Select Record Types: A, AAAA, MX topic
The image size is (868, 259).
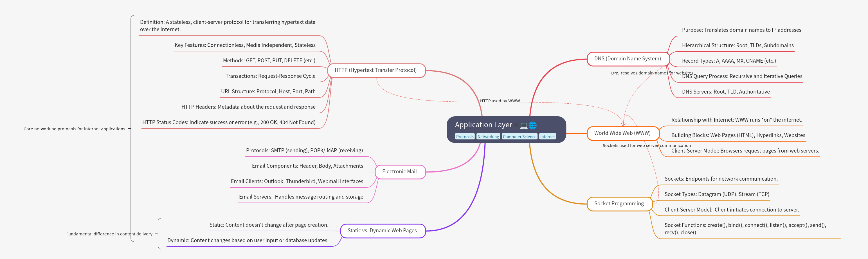coord(729,61)
